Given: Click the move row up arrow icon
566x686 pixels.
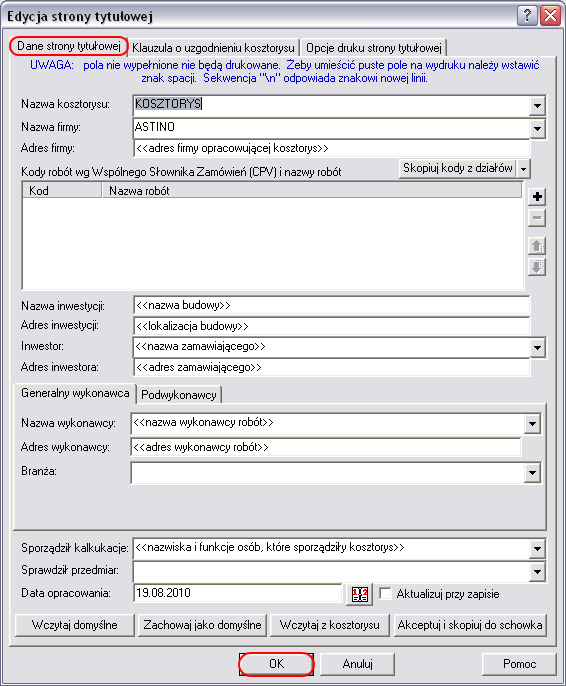Looking at the screenshot, I should [537, 246].
